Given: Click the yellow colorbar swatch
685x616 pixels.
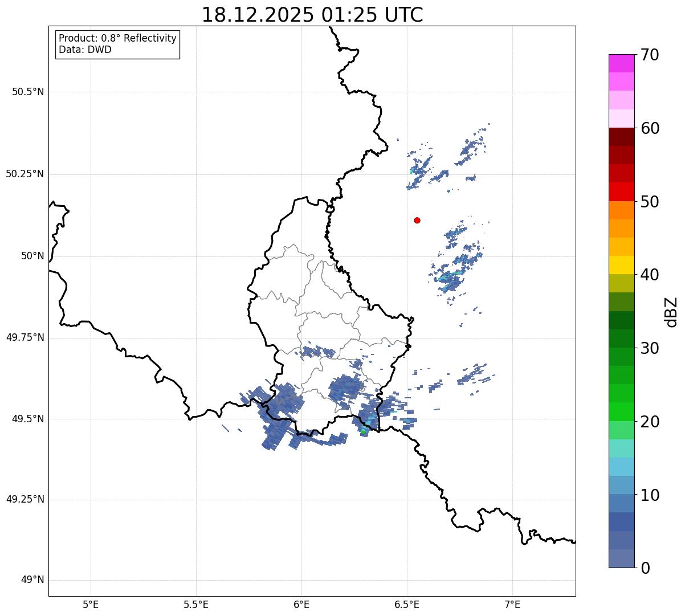Looking at the screenshot, I should [x=621, y=265].
